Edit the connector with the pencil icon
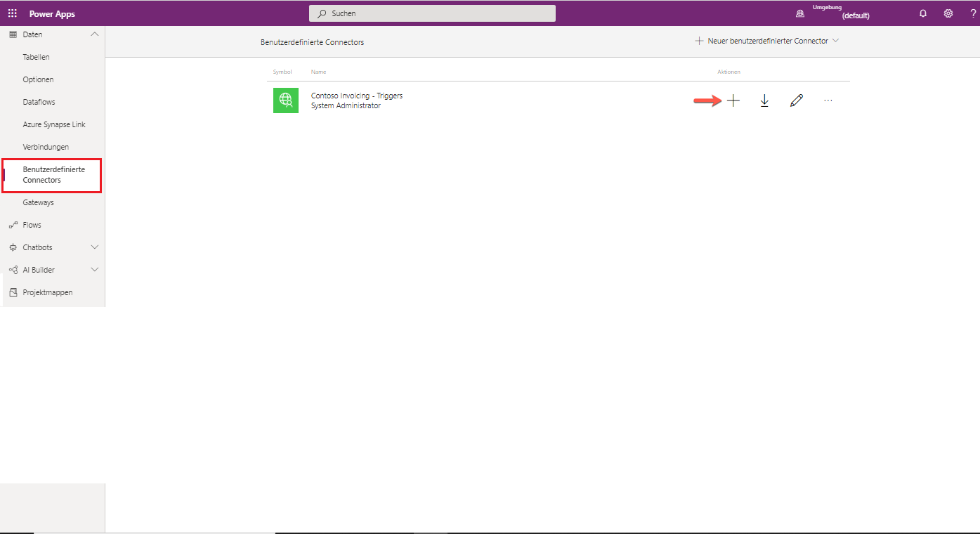This screenshot has width=980, height=534. click(796, 101)
